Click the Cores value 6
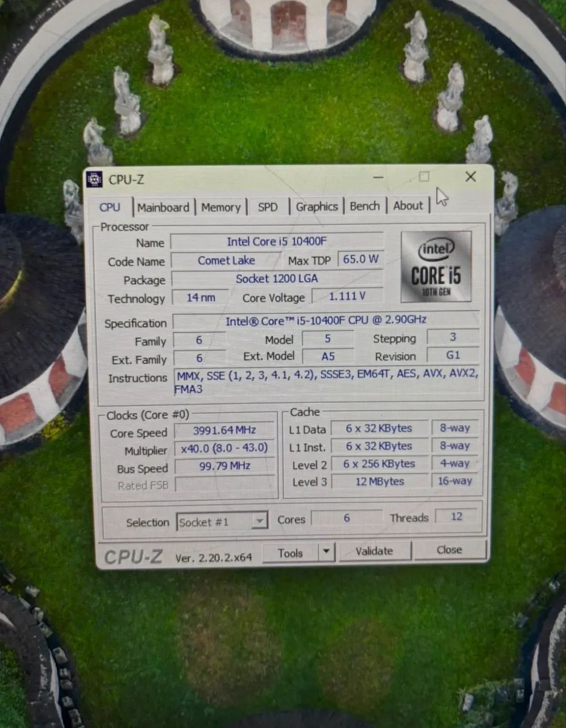566x728 pixels. pyautogui.click(x=347, y=518)
